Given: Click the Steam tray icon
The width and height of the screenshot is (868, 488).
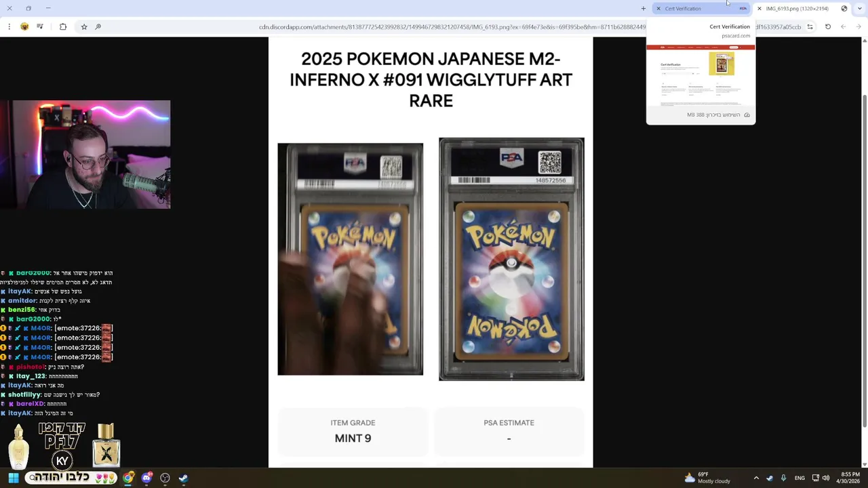Looking at the screenshot, I should [x=770, y=478].
